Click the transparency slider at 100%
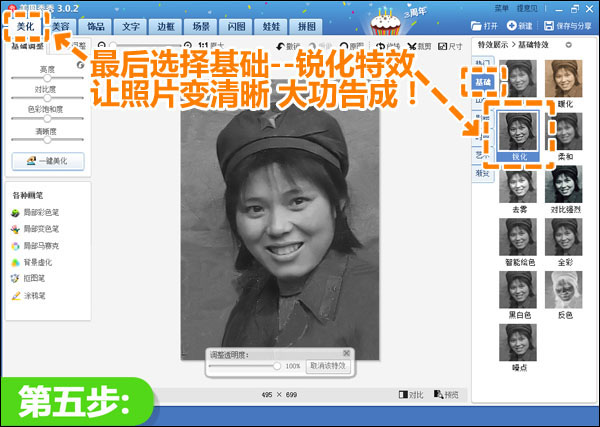The width and height of the screenshot is (600, 427). coord(277,366)
